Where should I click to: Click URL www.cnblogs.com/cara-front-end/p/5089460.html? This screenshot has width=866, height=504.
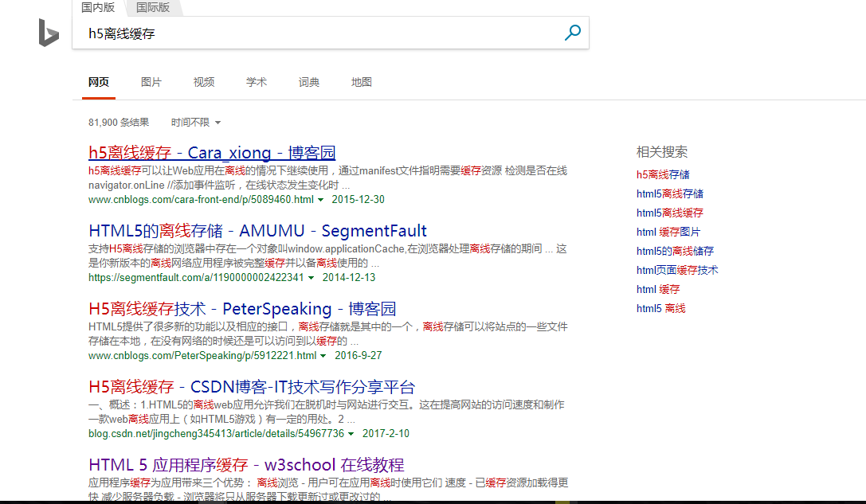point(201,199)
